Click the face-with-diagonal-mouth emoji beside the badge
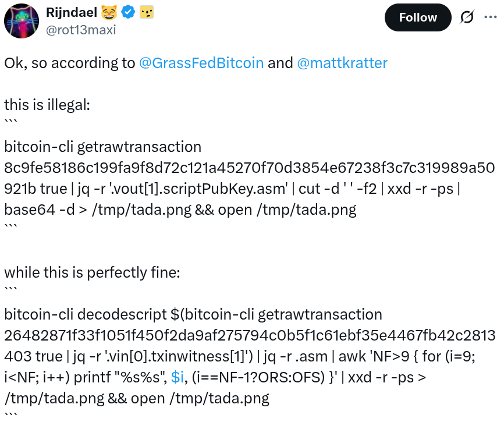 (148, 12)
